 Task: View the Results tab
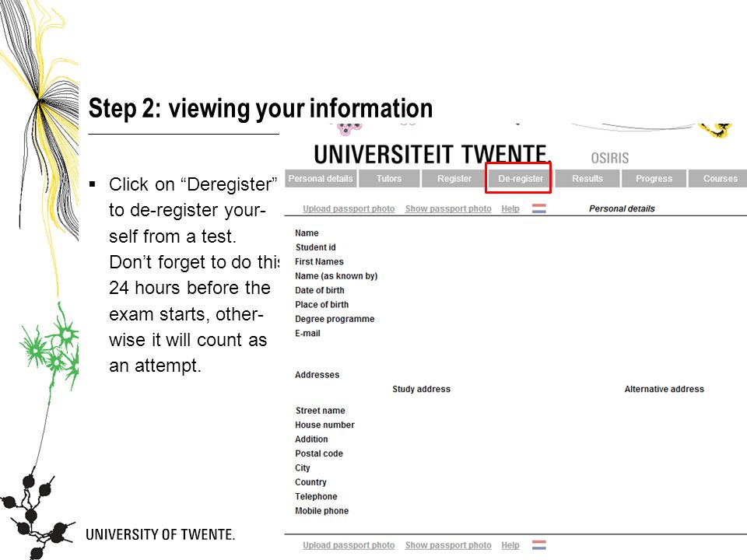(x=587, y=179)
